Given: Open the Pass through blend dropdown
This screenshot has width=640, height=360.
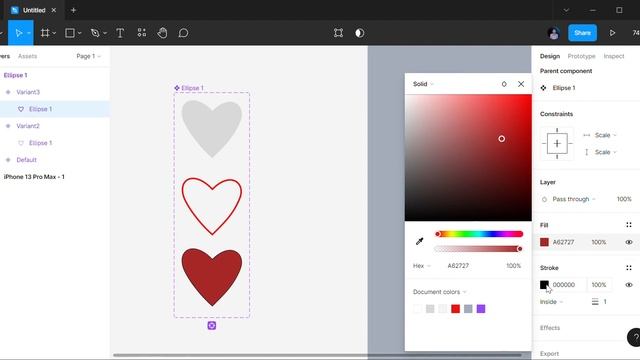Looking at the screenshot, I should (573, 199).
